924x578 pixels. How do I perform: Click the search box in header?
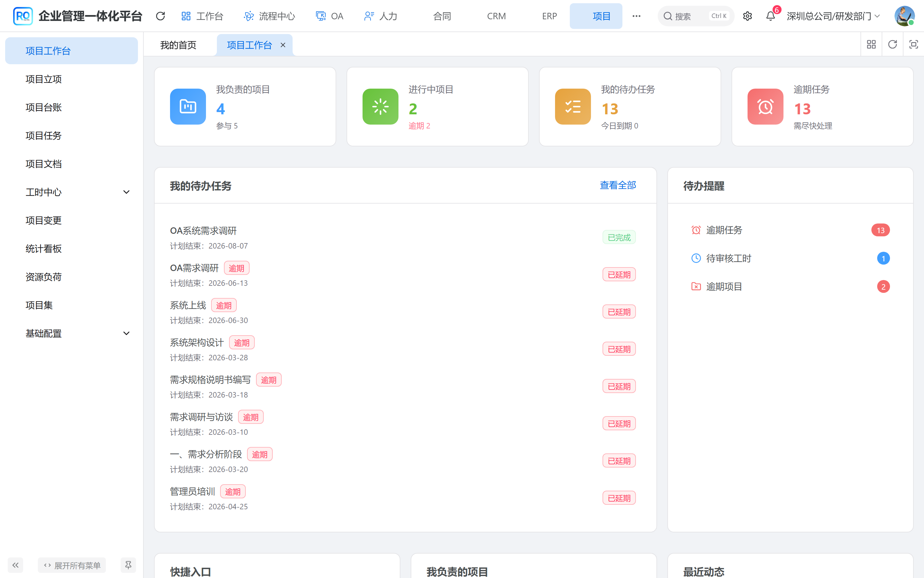[696, 16]
